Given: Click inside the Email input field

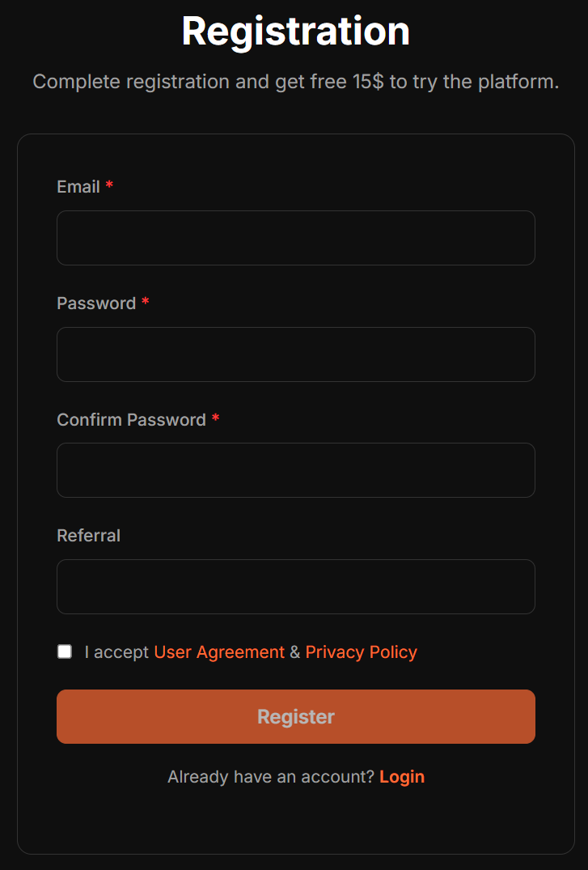Looking at the screenshot, I should tap(295, 237).
